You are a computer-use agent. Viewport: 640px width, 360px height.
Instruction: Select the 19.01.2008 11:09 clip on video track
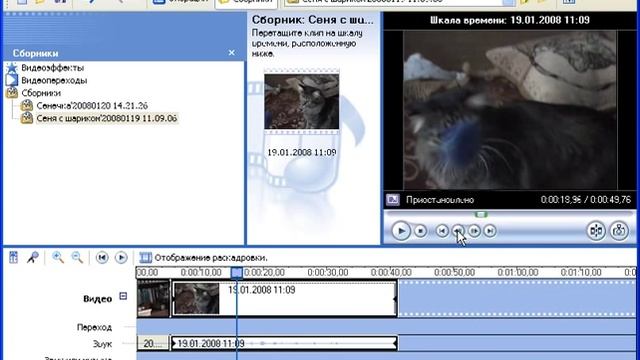pyautogui.click(x=284, y=298)
